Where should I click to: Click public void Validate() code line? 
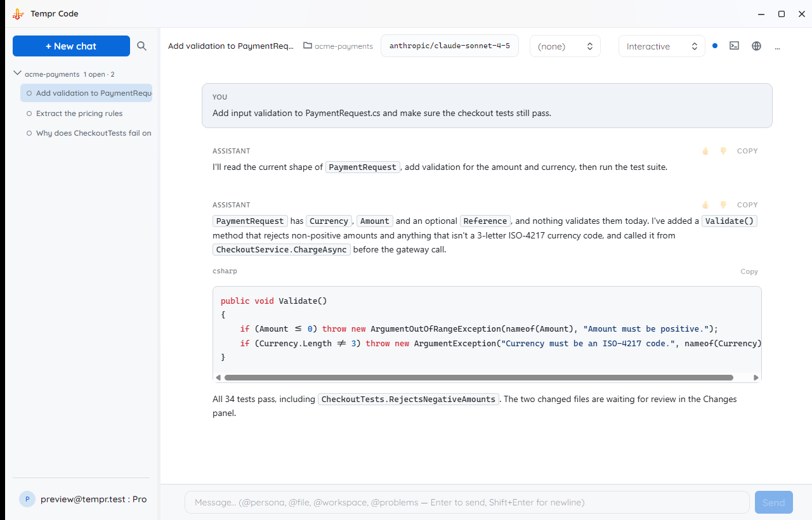274,301
